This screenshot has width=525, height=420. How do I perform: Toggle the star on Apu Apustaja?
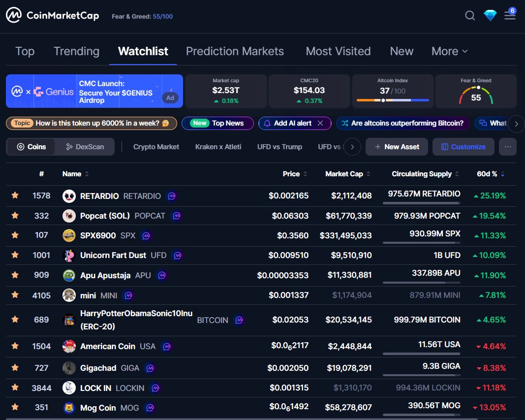click(x=15, y=275)
